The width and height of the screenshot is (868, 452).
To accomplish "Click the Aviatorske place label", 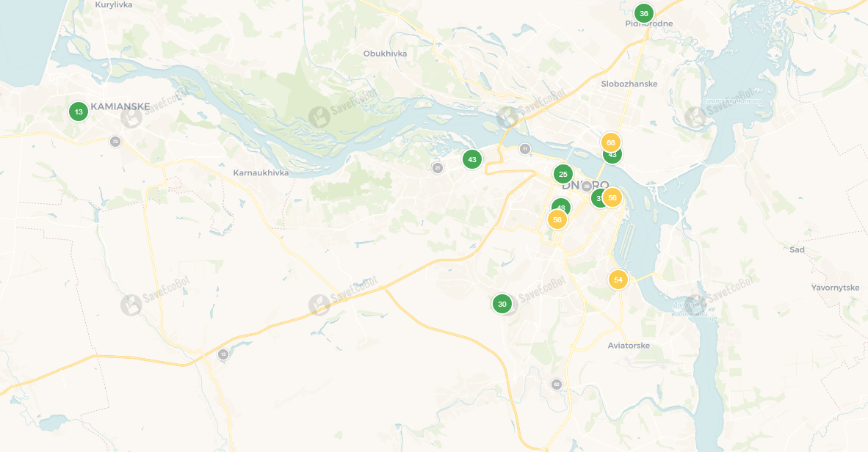I will point(629,346).
